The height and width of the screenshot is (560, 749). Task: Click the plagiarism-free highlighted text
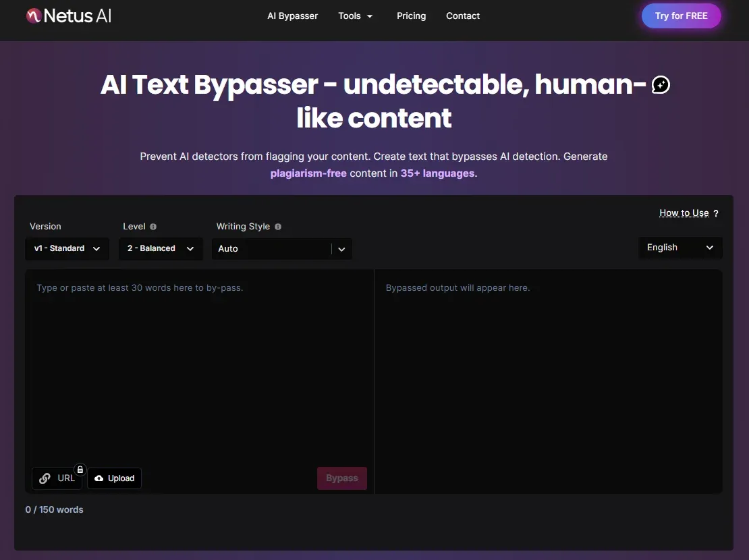tap(308, 173)
